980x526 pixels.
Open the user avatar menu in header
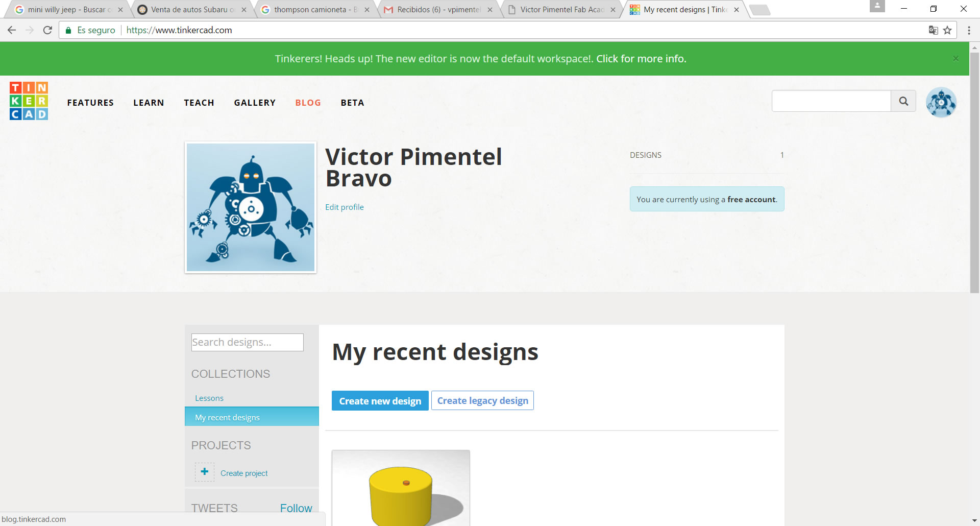(x=941, y=102)
